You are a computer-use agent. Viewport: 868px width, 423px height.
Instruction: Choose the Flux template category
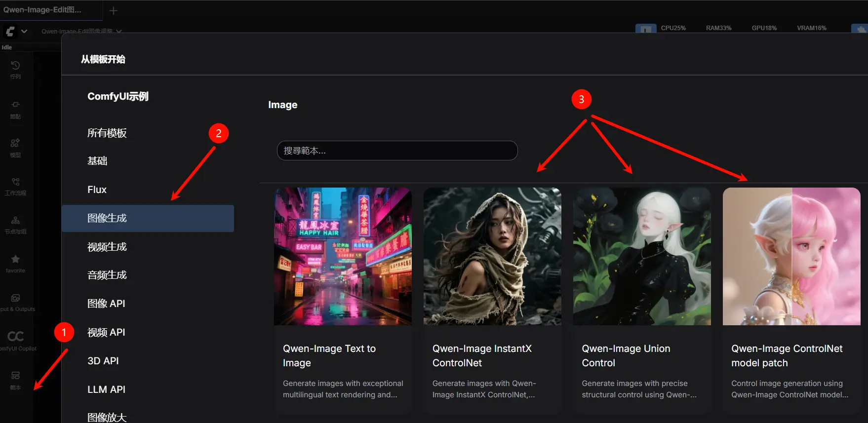tap(97, 190)
